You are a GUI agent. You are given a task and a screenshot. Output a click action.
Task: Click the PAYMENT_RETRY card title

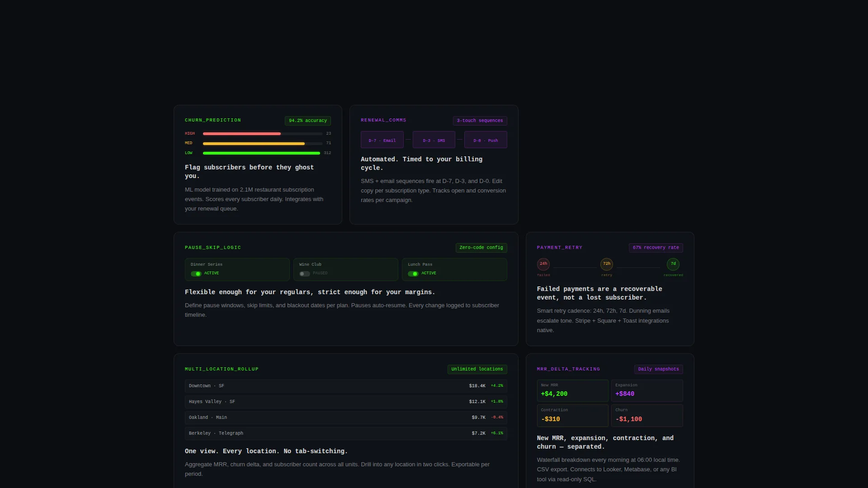(560, 248)
